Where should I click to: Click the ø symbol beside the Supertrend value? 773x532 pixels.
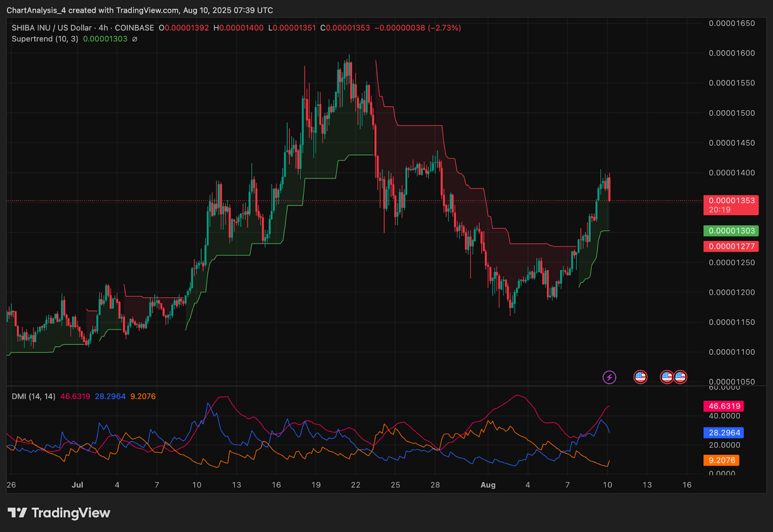(135, 39)
